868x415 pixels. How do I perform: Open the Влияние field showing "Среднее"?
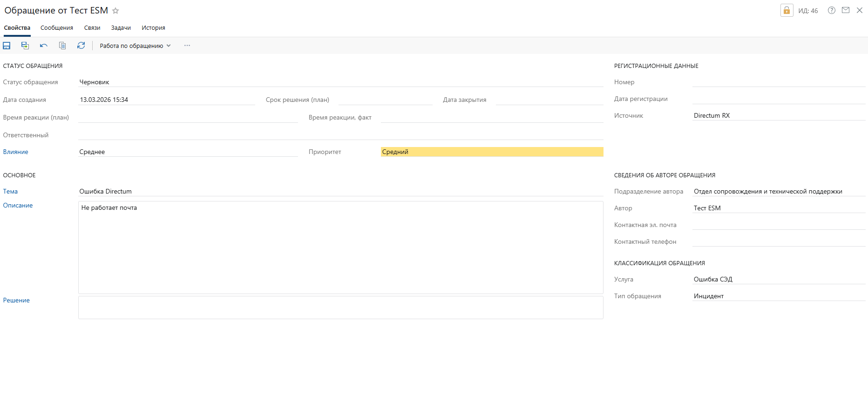tap(188, 152)
